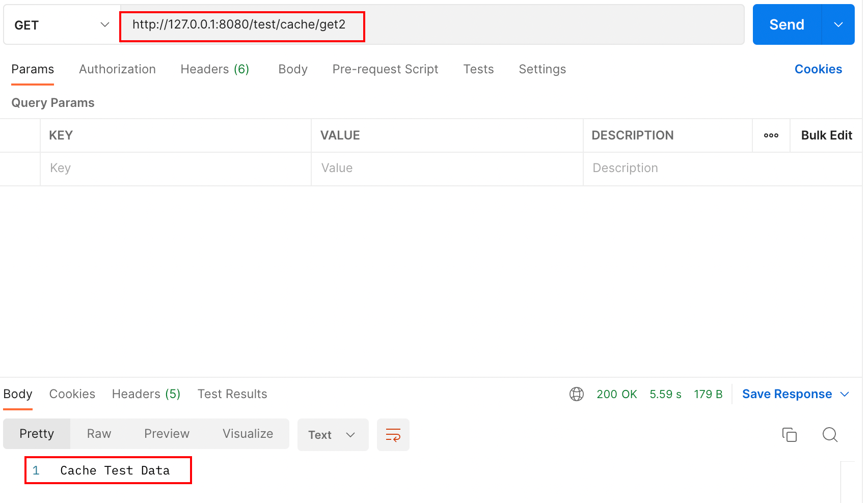Open the Save Response dropdown
The image size is (868, 503).
[795, 394]
